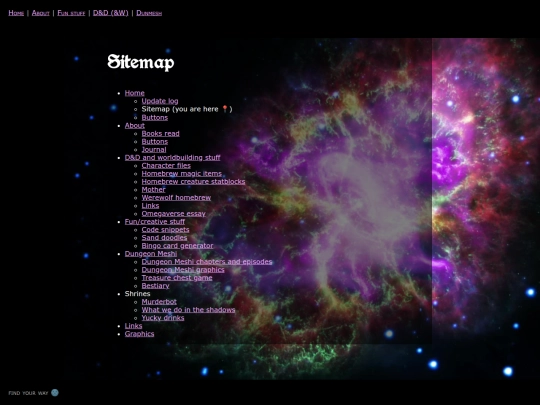The width and height of the screenshot is (540, 405).
Task: Open the Update log link
Action: tap(160, 101)
